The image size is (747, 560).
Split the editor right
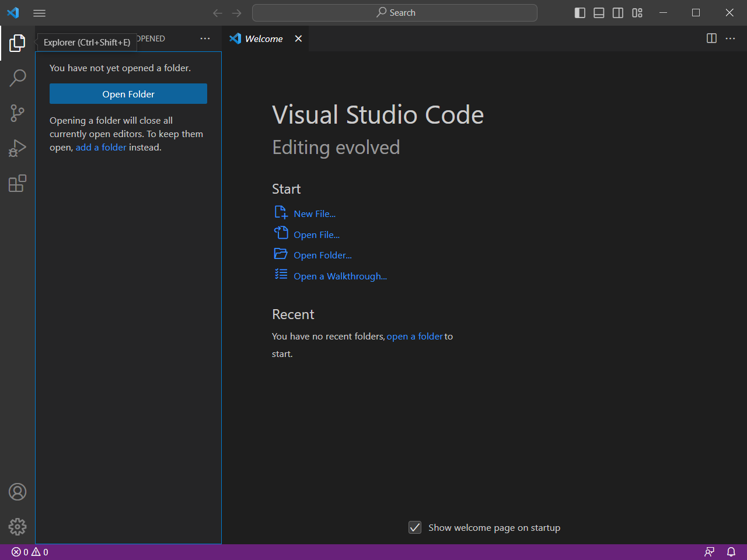711,38
